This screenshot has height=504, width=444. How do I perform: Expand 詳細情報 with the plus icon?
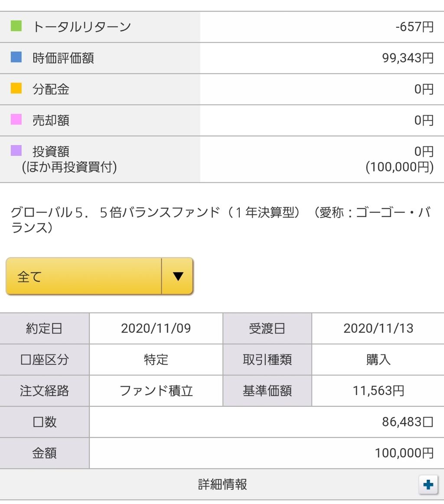428,484
